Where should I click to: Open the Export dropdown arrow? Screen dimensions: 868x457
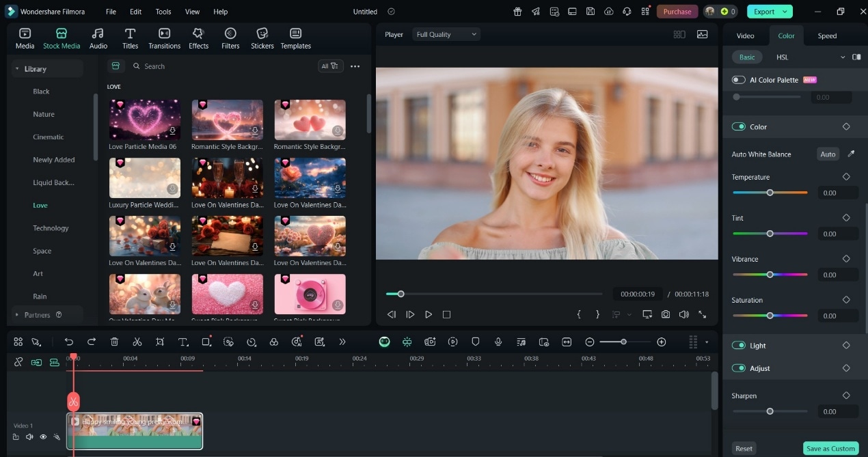(785, 12)
